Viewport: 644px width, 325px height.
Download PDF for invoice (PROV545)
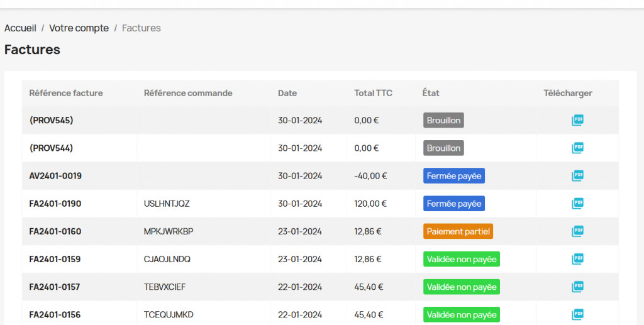point(577,120)
